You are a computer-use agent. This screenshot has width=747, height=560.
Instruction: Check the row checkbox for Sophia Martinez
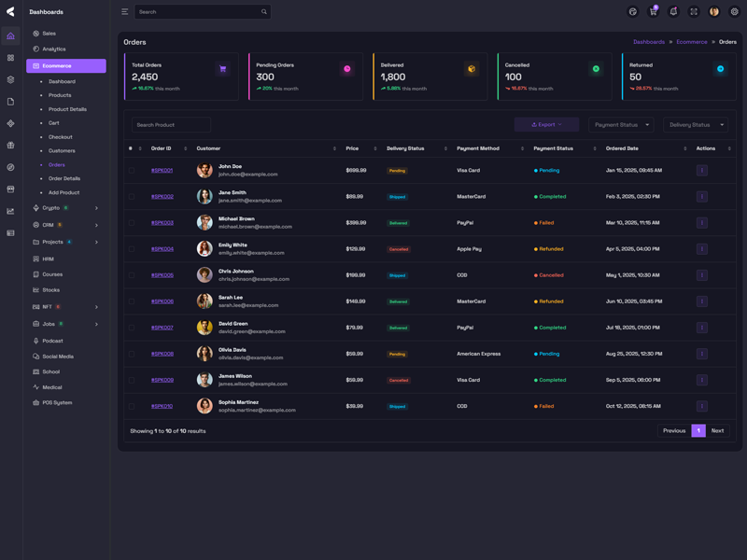tap(132, 406)
